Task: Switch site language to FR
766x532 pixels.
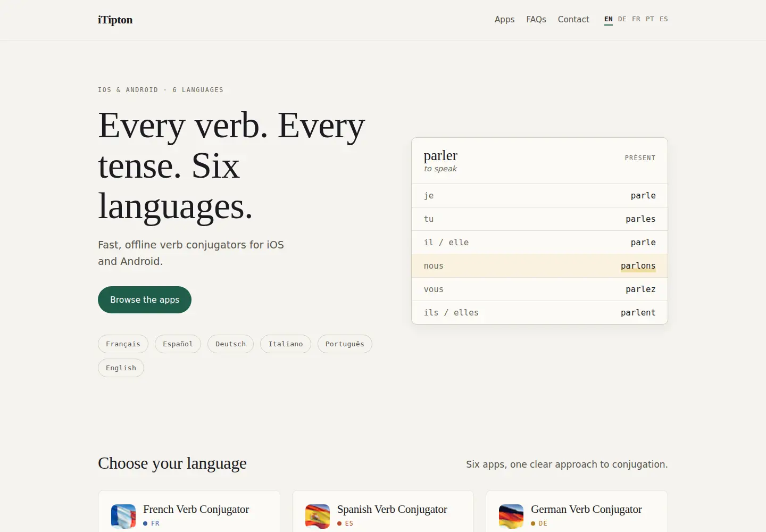Action: coord(636,19)
